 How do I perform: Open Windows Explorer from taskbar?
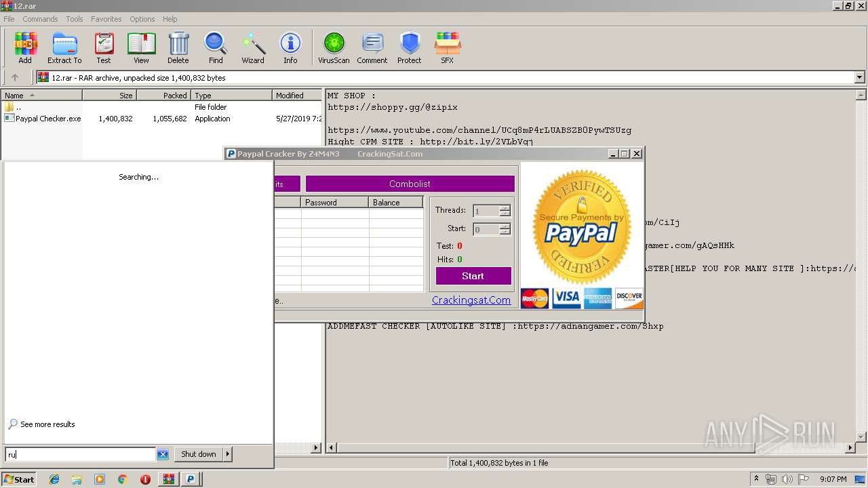click(x=77, y=479)
